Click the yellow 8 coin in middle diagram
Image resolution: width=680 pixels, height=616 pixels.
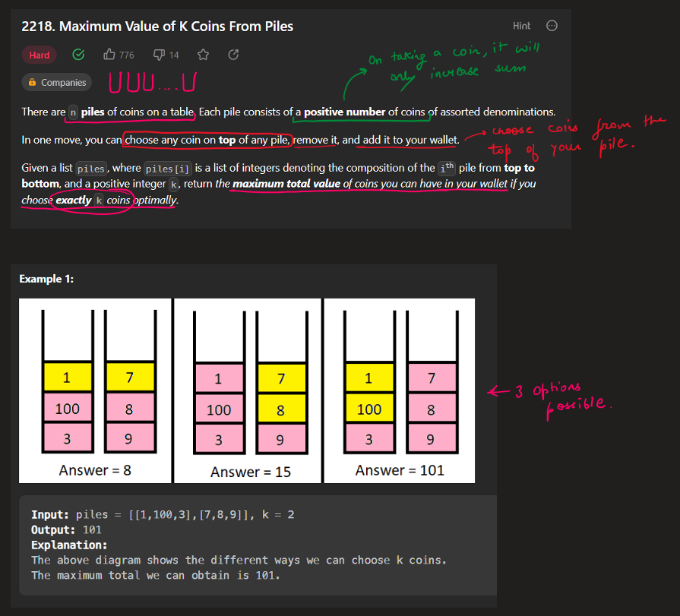tap(280, 409)
